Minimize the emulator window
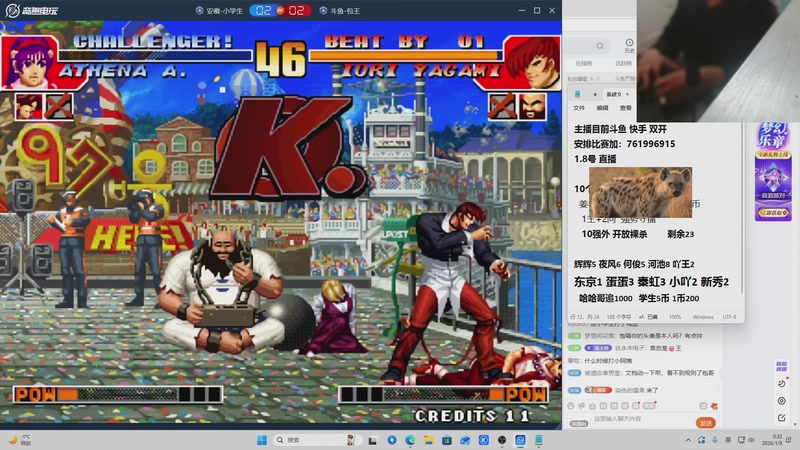This screenshot has width=800, height=450. [521, 10]
